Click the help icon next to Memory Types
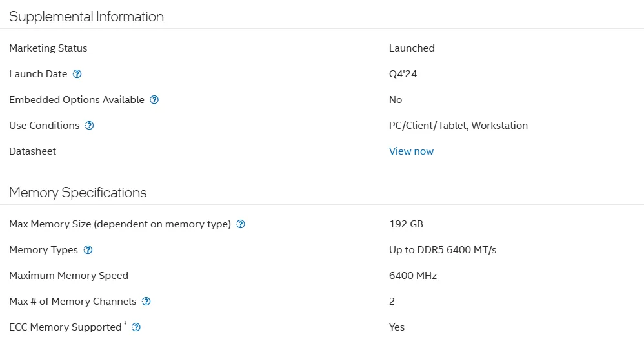644x337 pixels. (88, 249)
